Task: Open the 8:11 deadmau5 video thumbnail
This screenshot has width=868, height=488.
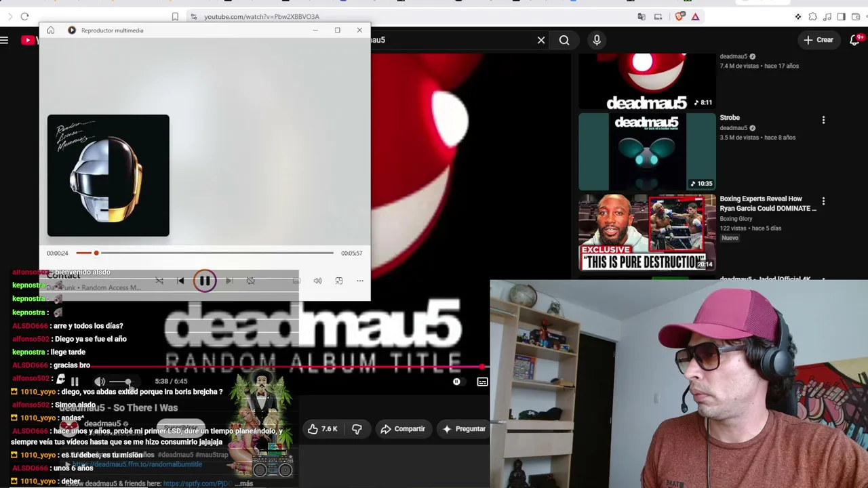Action: pos(647,81)
